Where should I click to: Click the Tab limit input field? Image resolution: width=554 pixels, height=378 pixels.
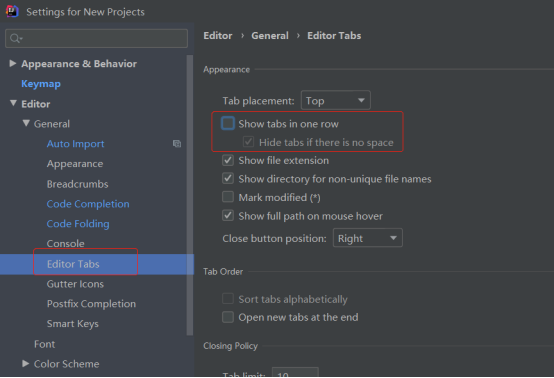pos(295,372)
